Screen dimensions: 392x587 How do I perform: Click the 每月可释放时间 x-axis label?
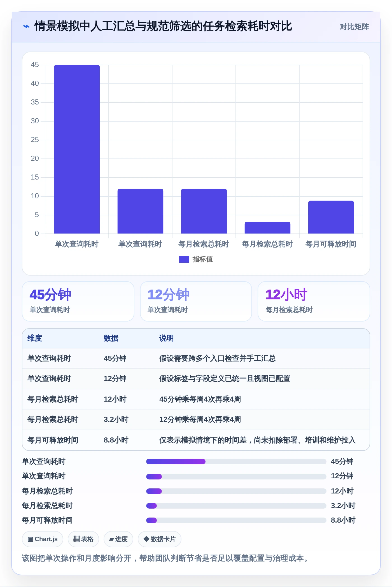click(x=331, y=244)
